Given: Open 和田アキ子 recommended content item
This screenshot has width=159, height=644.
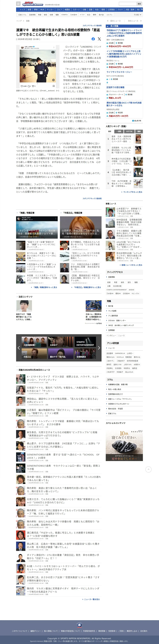Looking at the screenshot, I should [x=24, y=311].
